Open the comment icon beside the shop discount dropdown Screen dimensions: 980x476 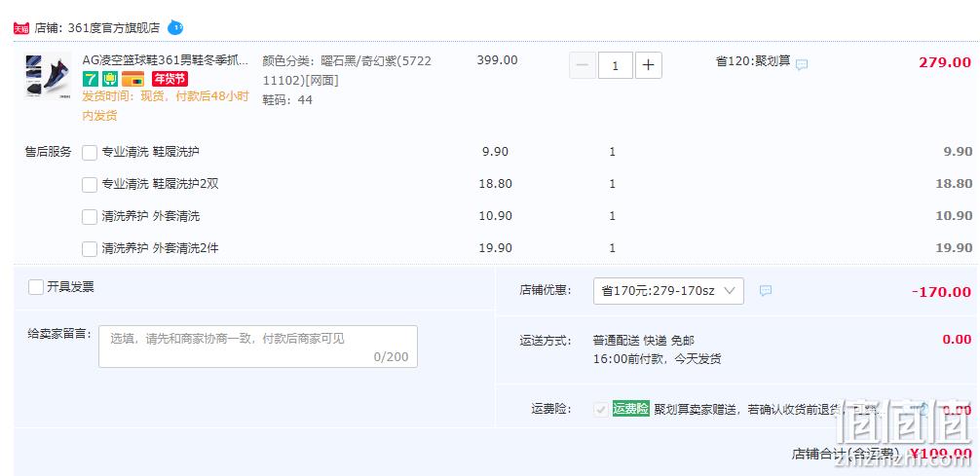coord(766,291)
